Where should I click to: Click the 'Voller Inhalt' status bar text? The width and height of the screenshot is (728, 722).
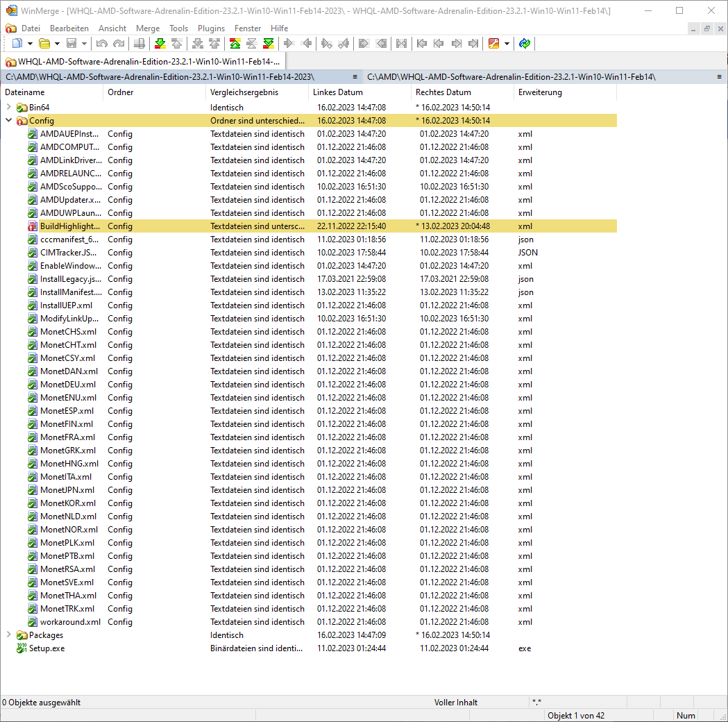coord(455,703)
